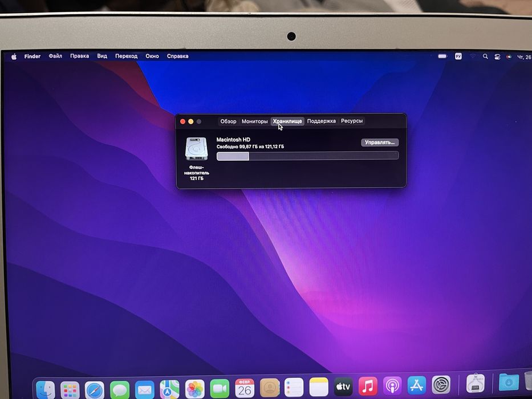The height and width of the screenshot is (399, 532).
Task: Open the Окно menu
Action: coord(152,56)
